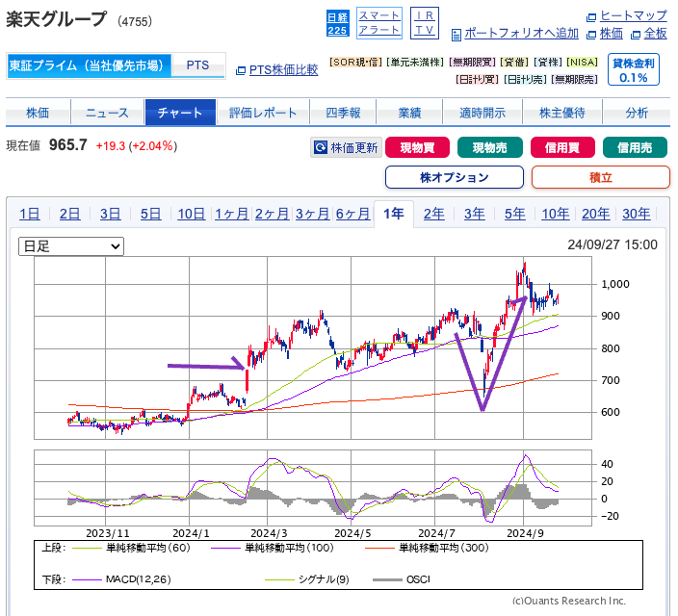Image resolution: width=678 pixels, height=616 pixels.
Task: Click the portfolio document icon
Action: (456, 35)
